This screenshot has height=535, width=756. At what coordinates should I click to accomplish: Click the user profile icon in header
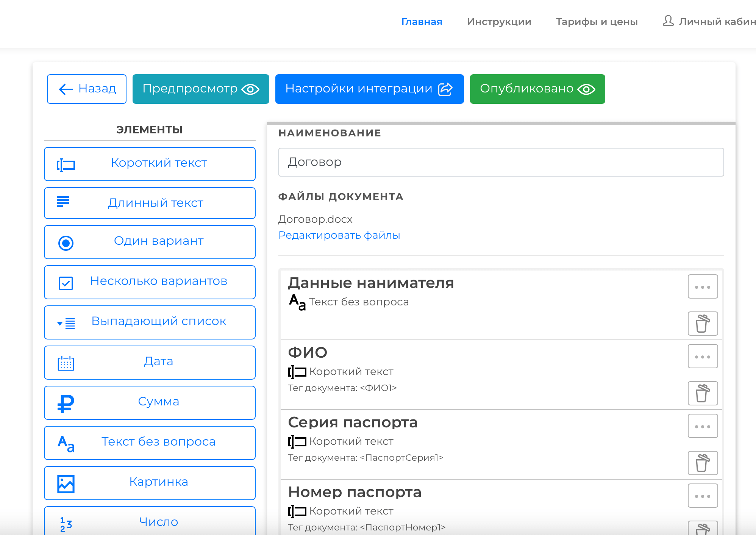tap(668, 20)
